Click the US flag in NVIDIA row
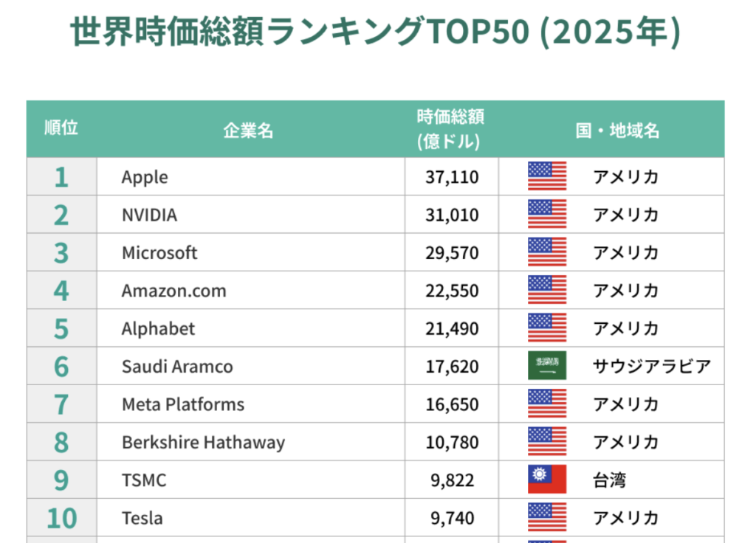The height and width of the screenshot is (543, 756). [x=547, y=214]
